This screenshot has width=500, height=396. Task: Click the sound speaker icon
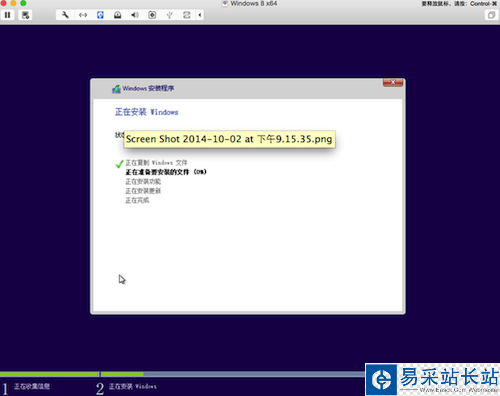coord(135,15)
